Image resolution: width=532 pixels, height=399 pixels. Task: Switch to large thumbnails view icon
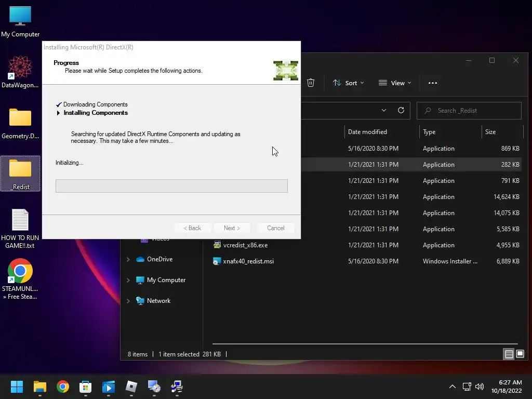tap(520, 354)
